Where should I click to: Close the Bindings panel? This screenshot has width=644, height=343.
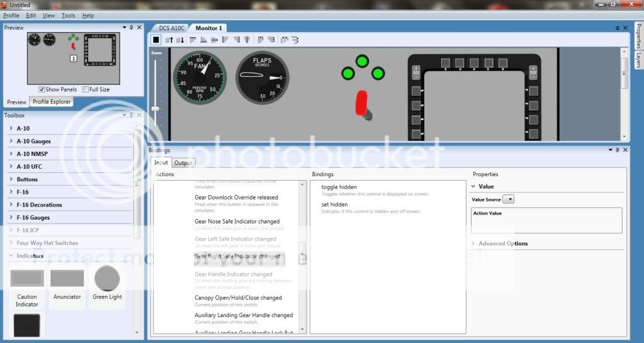click(625, 150)
